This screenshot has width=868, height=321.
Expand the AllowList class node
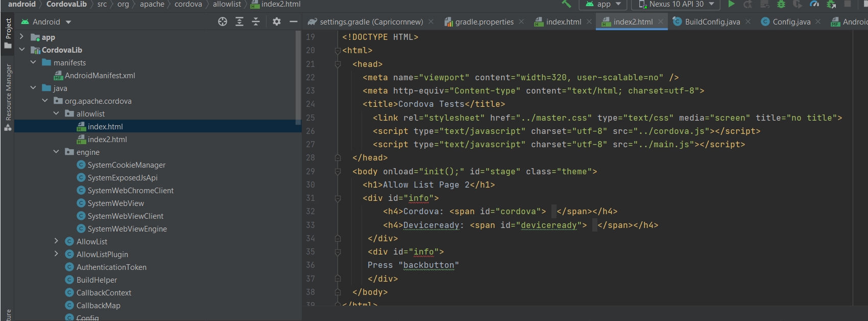pyautogui.click(x=56, y=241)
